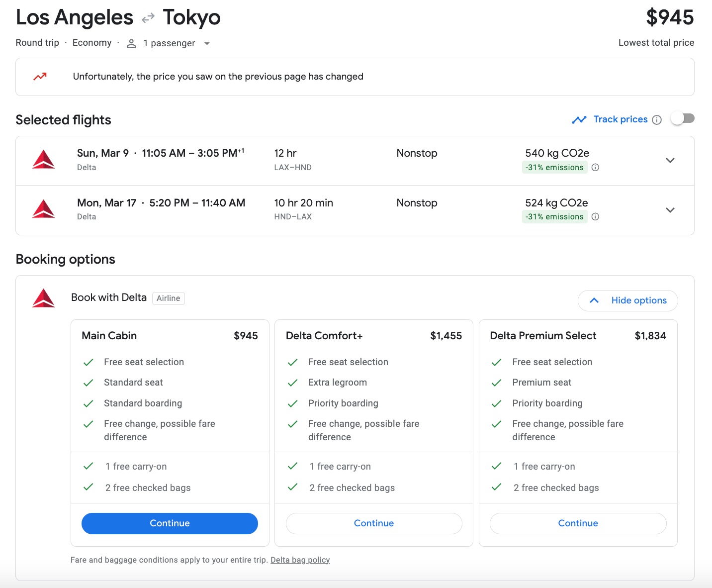
Task: Open the emissions info icon for the outbound flight
Action: tap(595, 167)
